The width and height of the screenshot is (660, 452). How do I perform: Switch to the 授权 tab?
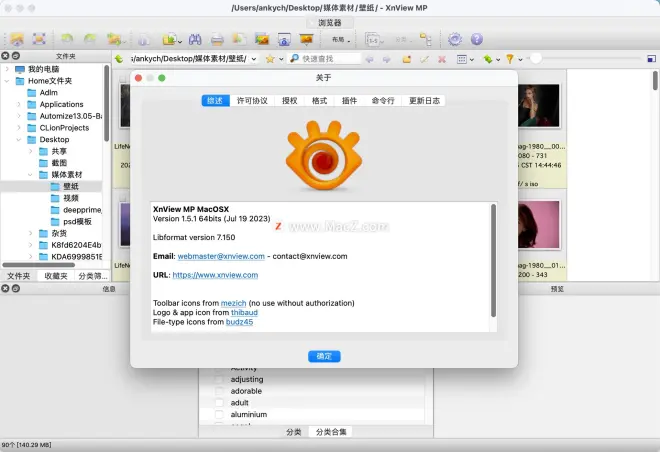coord(290,101)
